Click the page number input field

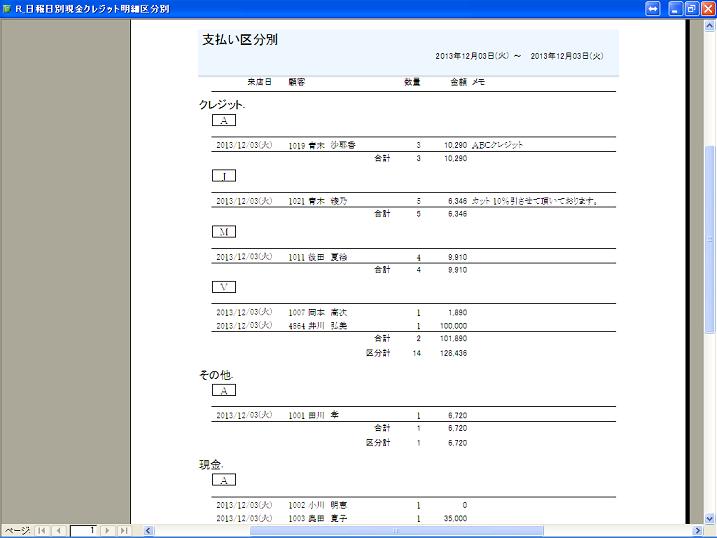click(x=83, y=530)
